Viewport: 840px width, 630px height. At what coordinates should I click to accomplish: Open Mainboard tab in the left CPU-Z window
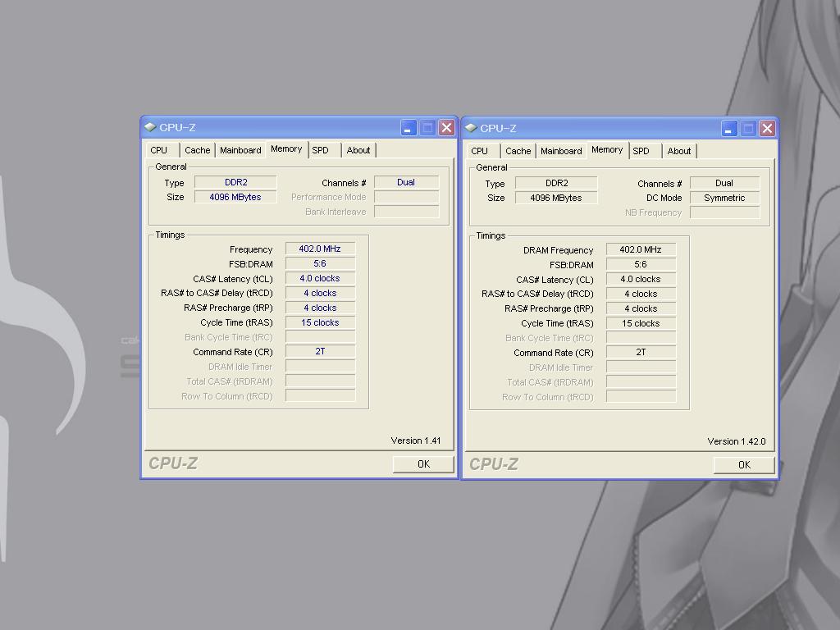pyautogui.click(x=240, y=151)
